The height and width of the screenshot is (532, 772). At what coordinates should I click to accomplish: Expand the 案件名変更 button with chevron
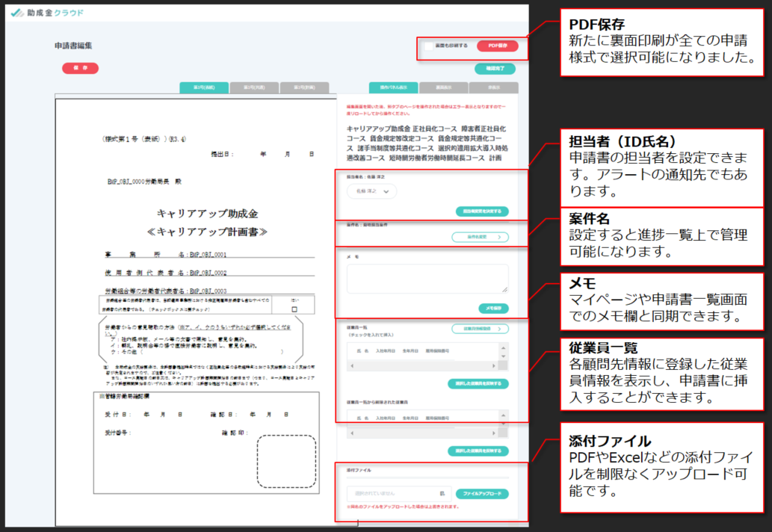pos(480,237)
